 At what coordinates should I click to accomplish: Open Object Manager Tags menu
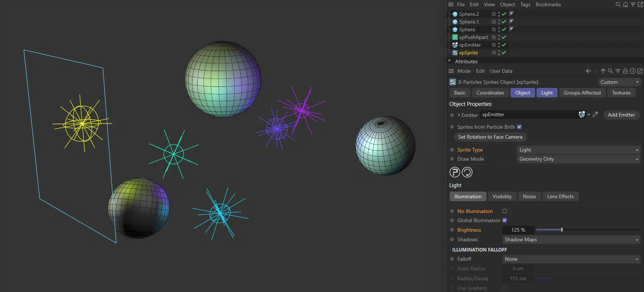pyautogui.click(x=525, y=4)
